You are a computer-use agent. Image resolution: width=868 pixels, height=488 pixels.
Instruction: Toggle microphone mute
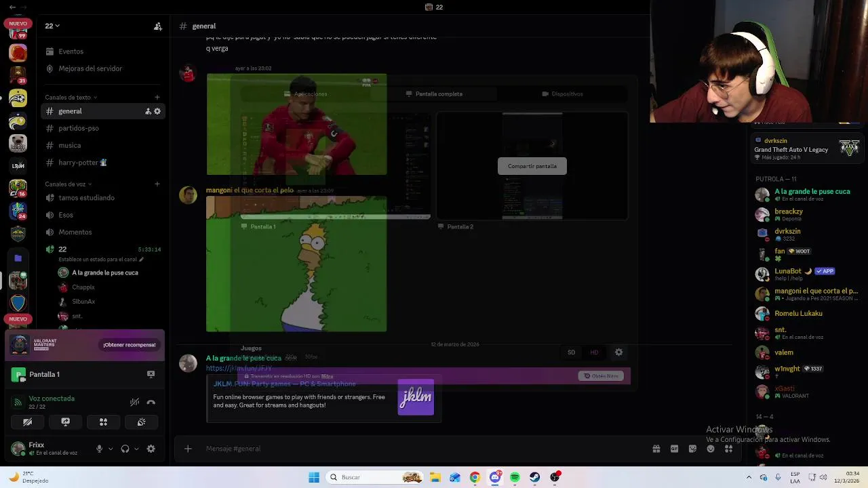click(99, 449)
